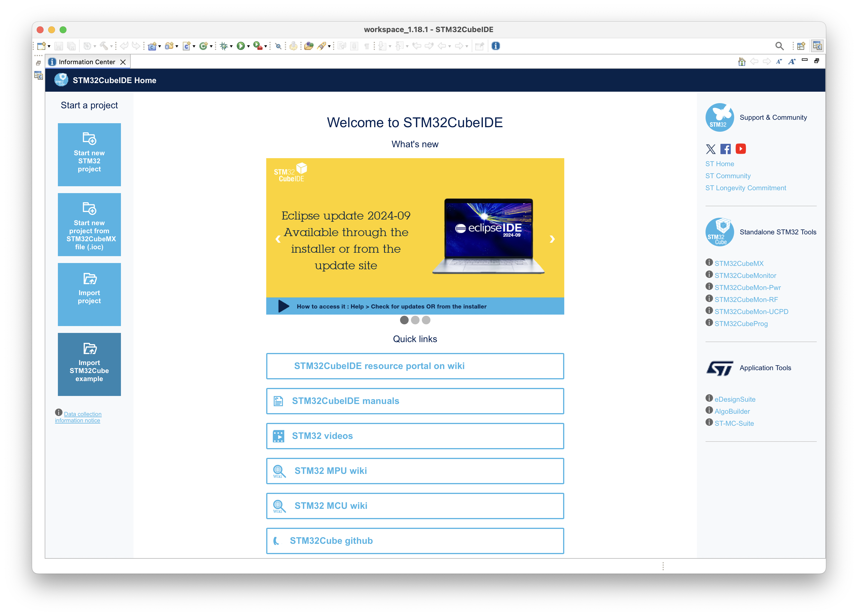Click the Debug bug icon in toolbar

tap(224, 46)
